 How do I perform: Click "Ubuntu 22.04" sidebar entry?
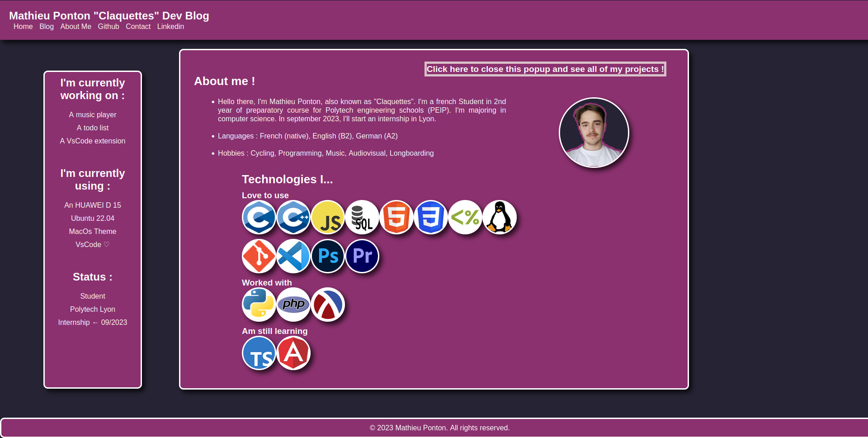(x=93, y=219)
